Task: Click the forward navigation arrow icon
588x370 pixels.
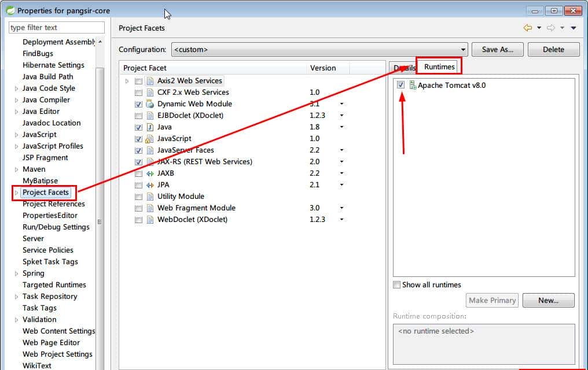Action: pos(551,28)
